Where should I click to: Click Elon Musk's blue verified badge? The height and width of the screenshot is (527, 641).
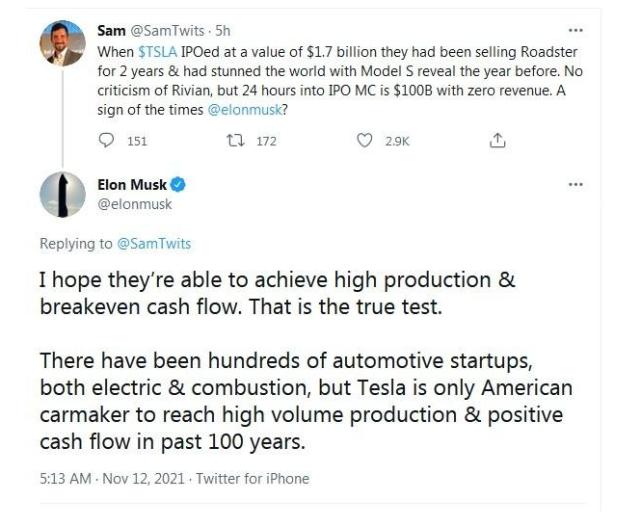click(178, 185)
